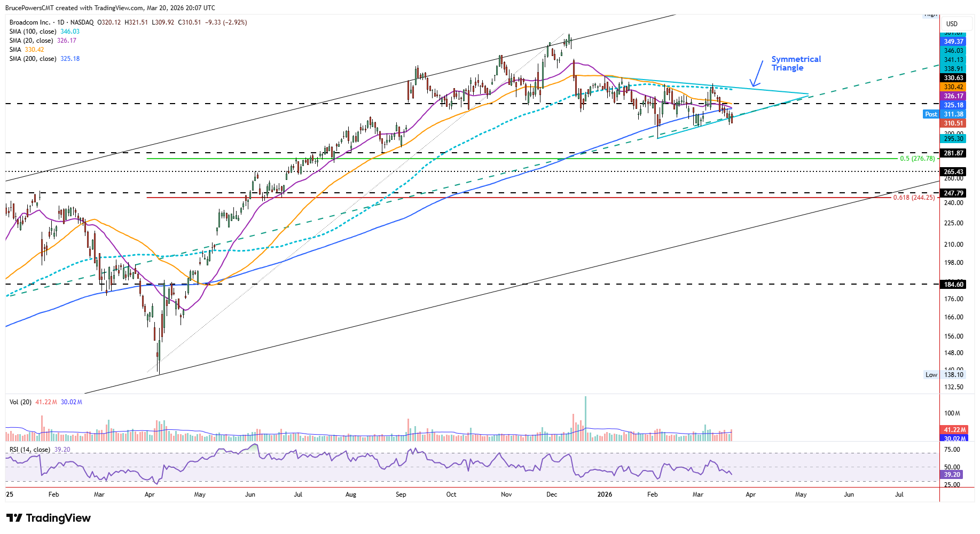Click the 75.00 RSI scale value
The height and width of the screenshot is (534, 980).
pos(952,450)
